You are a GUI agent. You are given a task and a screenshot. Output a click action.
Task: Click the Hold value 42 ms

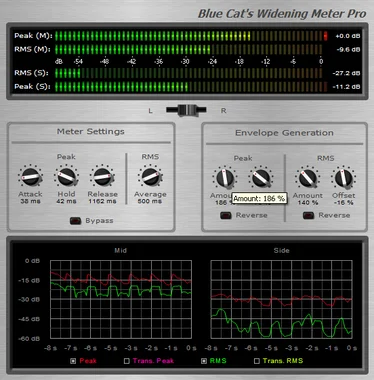click(x=66, y=201)
